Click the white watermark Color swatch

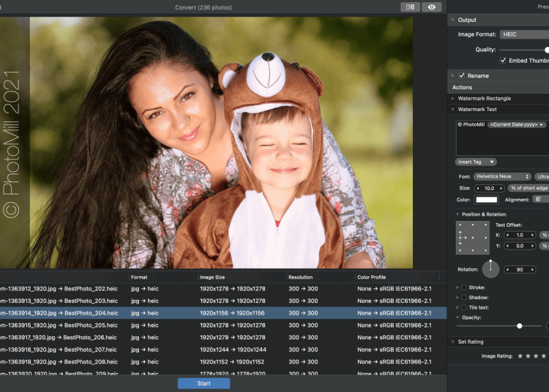point(487,199)
